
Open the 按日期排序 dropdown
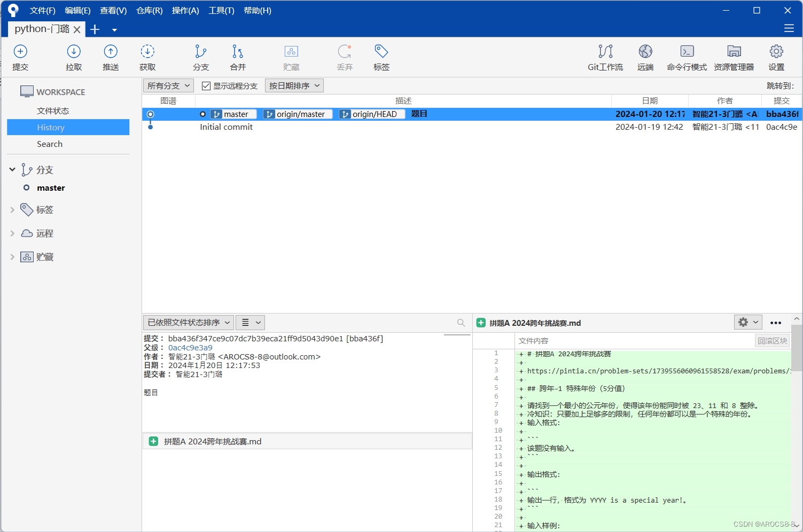click(x=294, y=85)
